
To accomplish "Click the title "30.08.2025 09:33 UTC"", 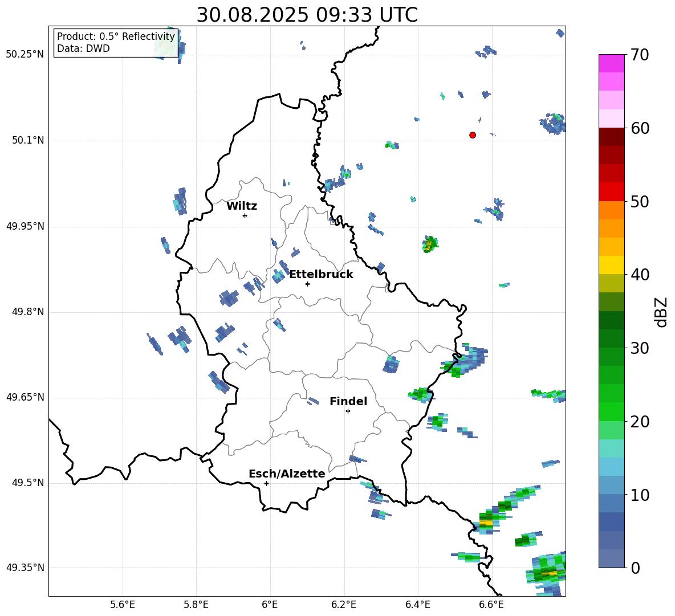I will [307, 15].
